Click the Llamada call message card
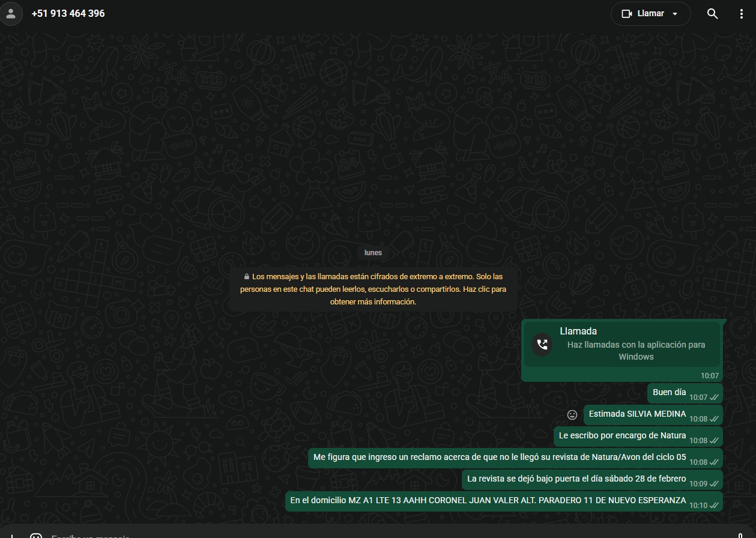Viewport: 756px width, 538px height. 622,344
